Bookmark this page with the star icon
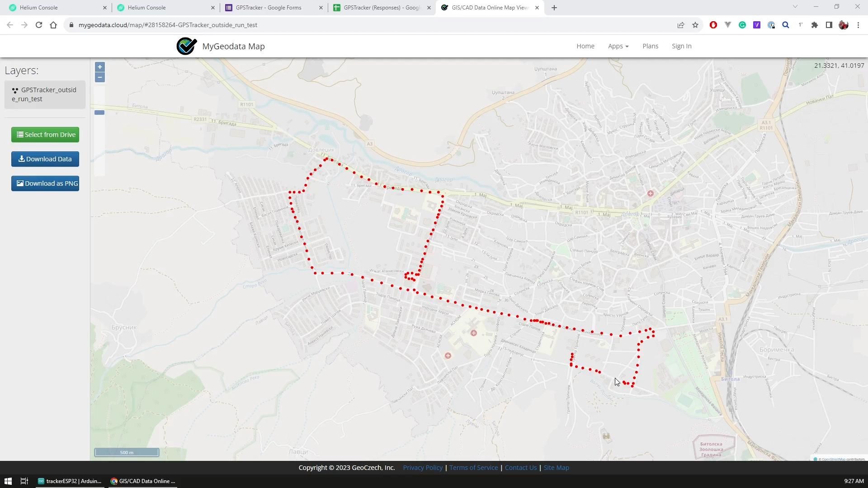 [695, 25]
